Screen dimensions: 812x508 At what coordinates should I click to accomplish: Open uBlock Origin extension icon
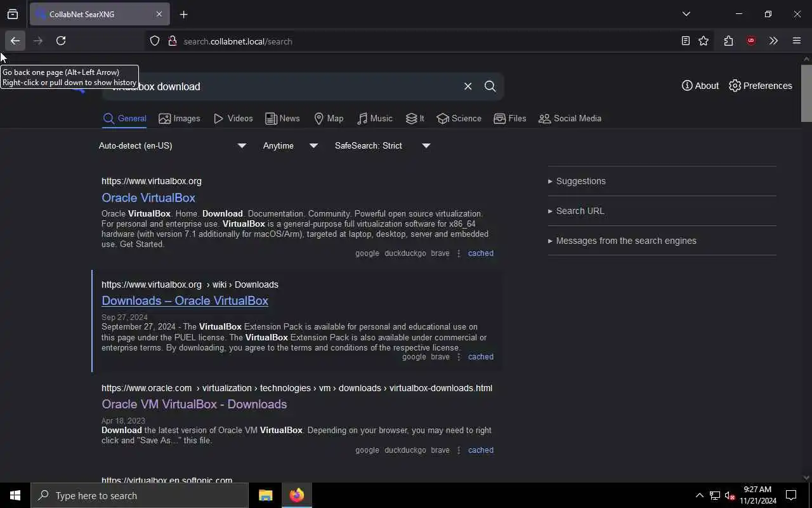coord(751,41)
